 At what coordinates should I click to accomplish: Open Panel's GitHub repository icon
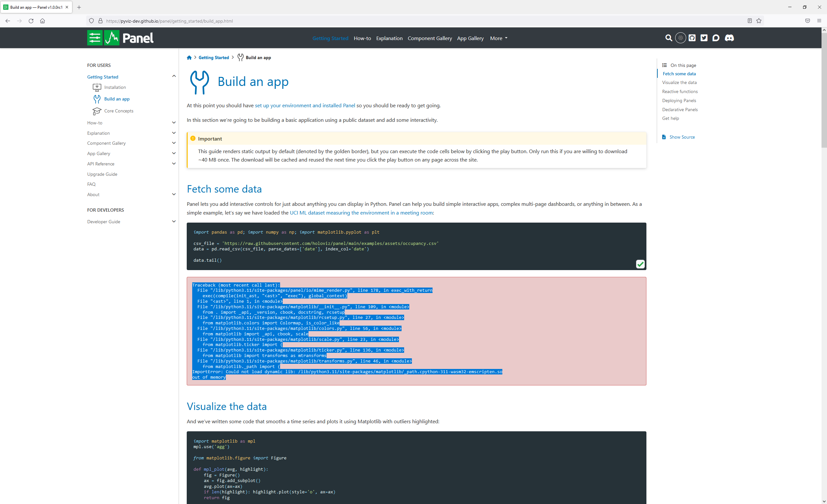[x=692, y=38]
